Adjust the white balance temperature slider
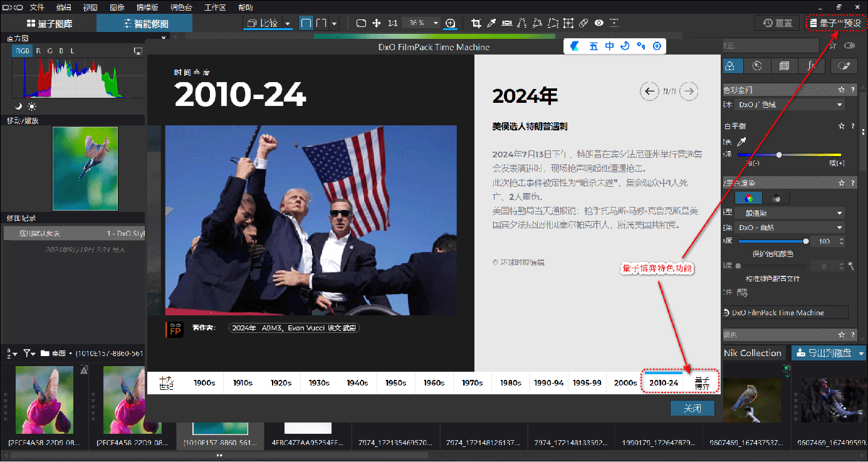Viewport: 868px width, 462px height. 779,154
